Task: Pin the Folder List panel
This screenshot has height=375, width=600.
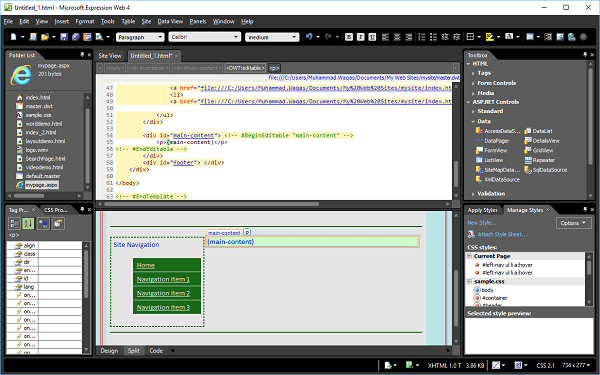Action: 82,55
